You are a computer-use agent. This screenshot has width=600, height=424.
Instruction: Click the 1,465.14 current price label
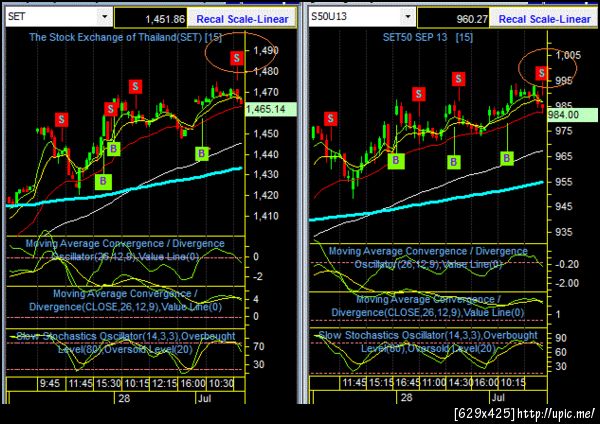point(270,109)
